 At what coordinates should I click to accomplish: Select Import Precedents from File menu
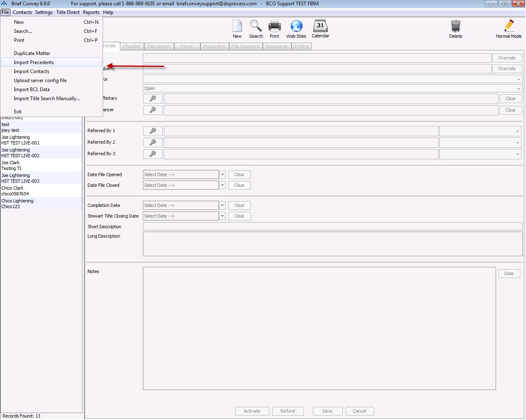coord(51,62)
